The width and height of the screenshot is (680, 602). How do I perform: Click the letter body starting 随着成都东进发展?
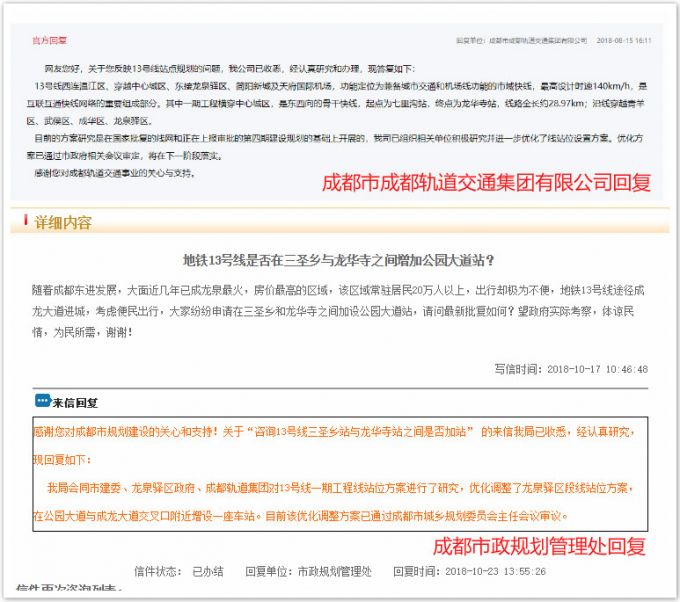(x=338, y=311)
